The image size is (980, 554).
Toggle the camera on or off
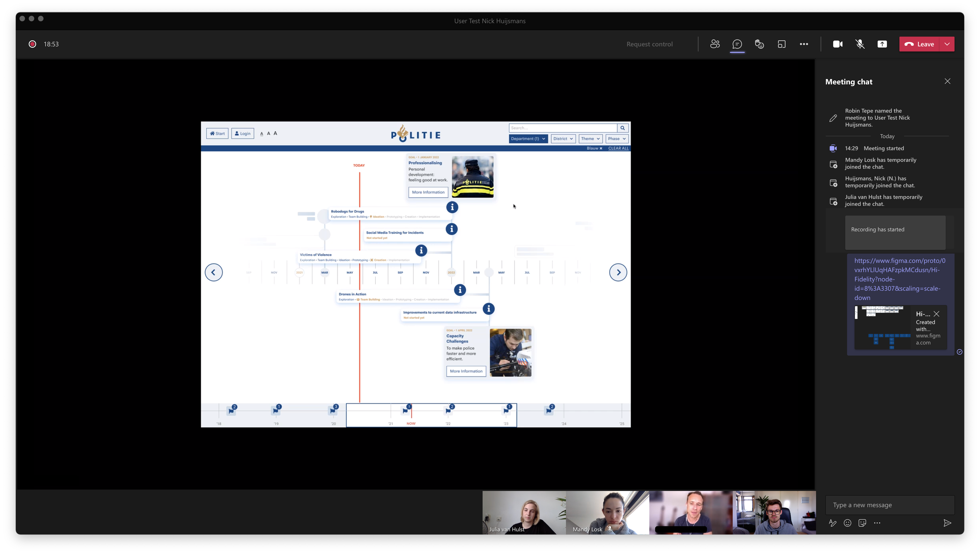coord(838,44)
